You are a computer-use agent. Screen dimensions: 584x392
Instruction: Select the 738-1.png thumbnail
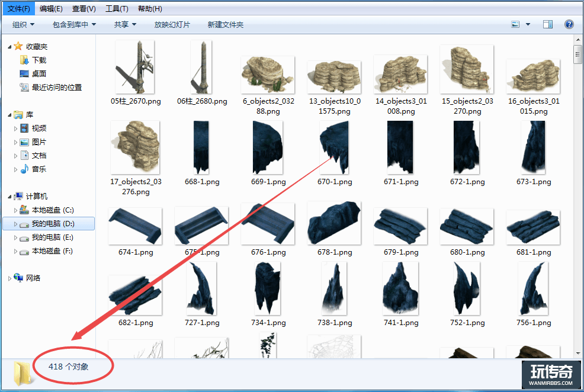(334, 288)
